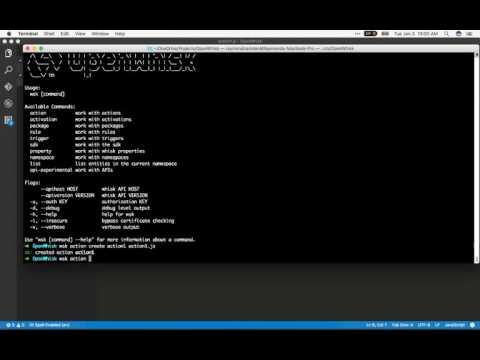Click the 'activation' command in the list
The image size is (480, 360).
[x=44, y=119]
